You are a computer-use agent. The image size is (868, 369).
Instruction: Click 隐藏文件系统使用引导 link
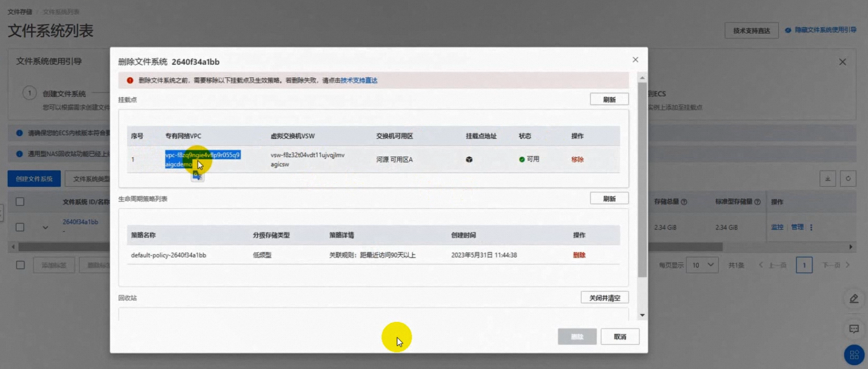point(825,30)
